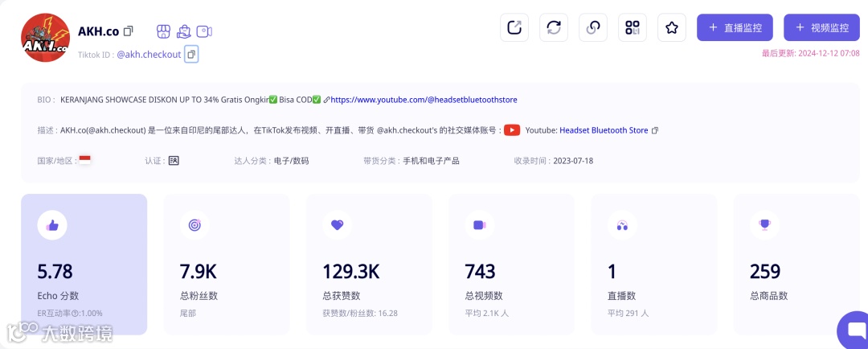Click the heart icon for 总获赞数
The width and height of the screenshot is (868, 349).
(337, 225)
